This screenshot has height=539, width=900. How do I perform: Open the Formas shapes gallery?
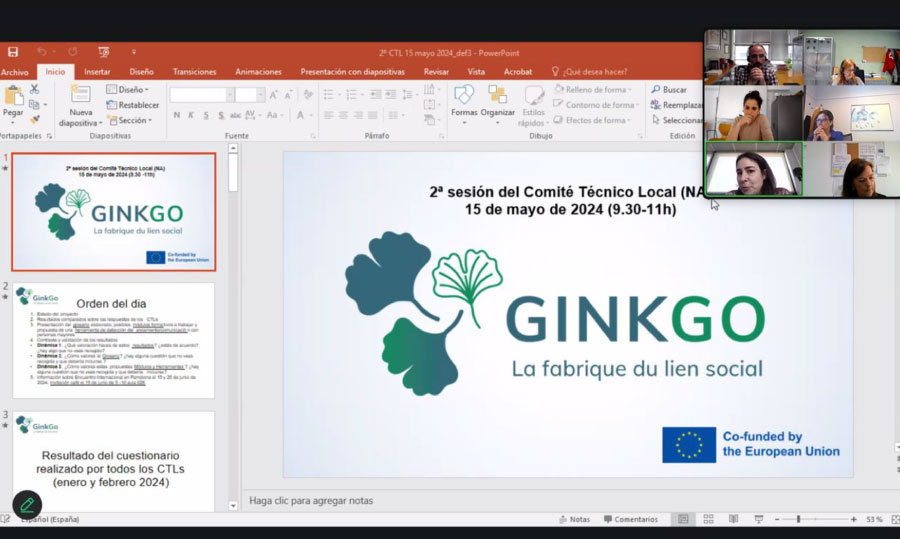[x=464, y=100]
